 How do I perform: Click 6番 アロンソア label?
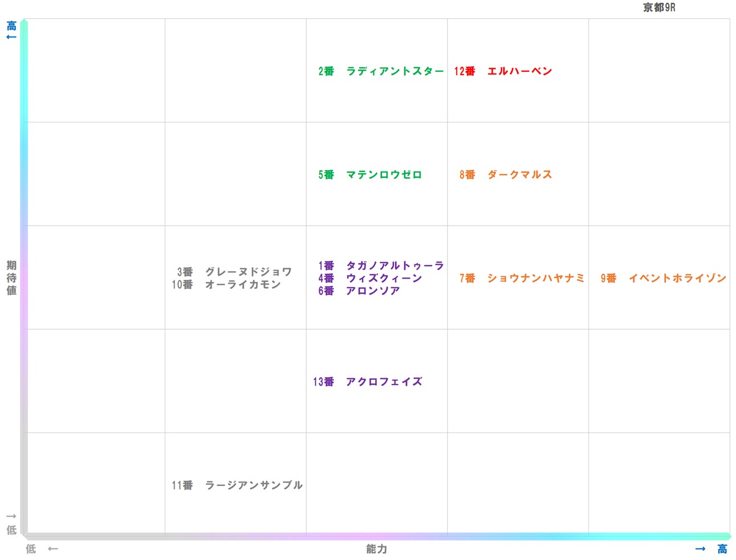tap(359, 290)
